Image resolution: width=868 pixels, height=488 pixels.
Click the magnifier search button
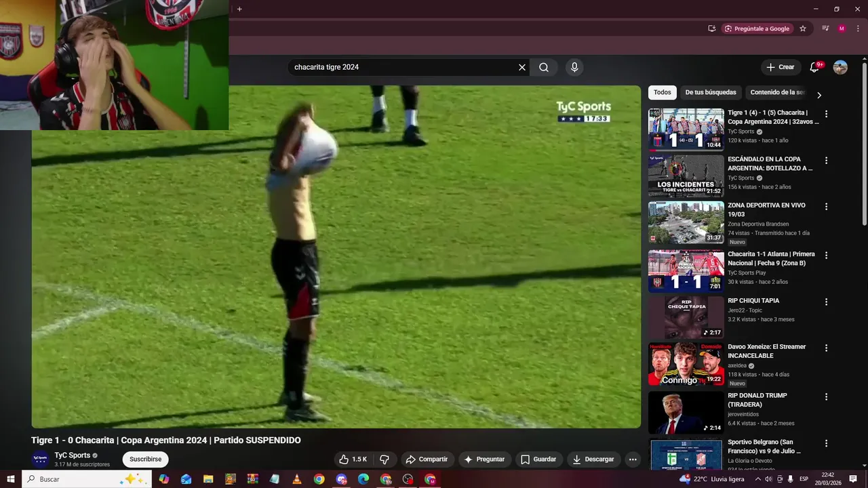(x=544, y=67)
